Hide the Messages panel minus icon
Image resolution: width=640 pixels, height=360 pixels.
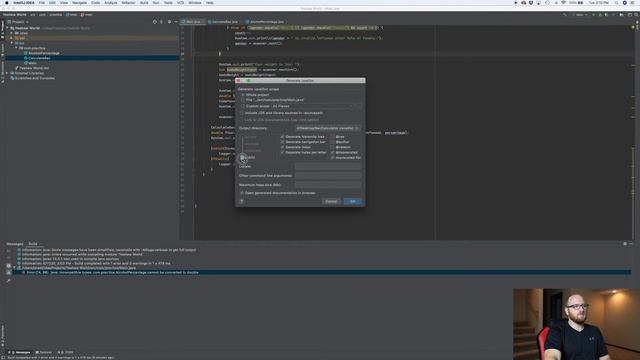pyautogui.click(x=631, y=244)
